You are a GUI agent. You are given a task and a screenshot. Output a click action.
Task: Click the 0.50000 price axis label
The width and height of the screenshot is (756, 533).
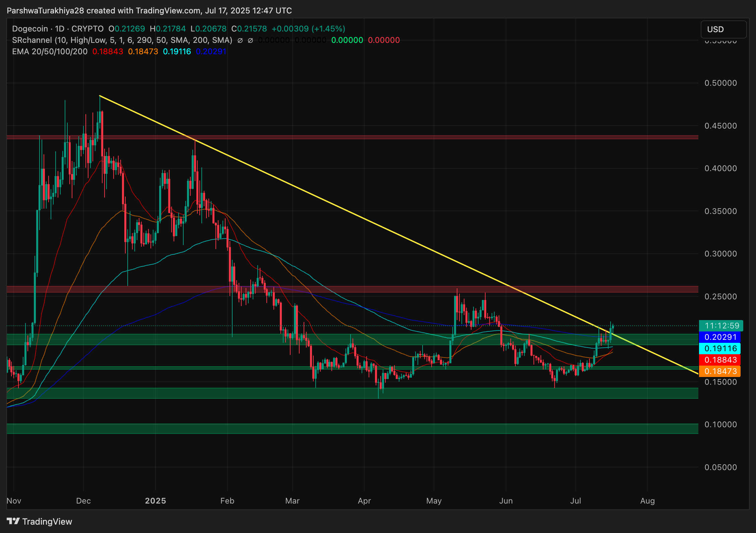(x=721, y=83)
